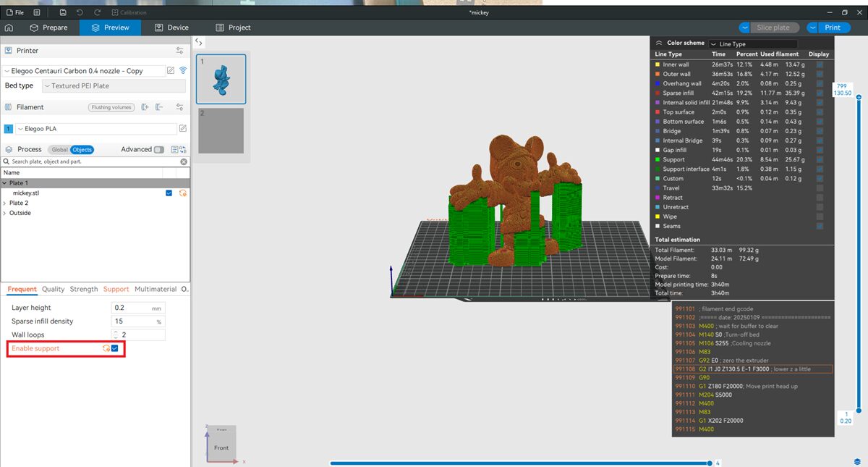
Task: Redo the last action
Action: [x=97, y=13]
